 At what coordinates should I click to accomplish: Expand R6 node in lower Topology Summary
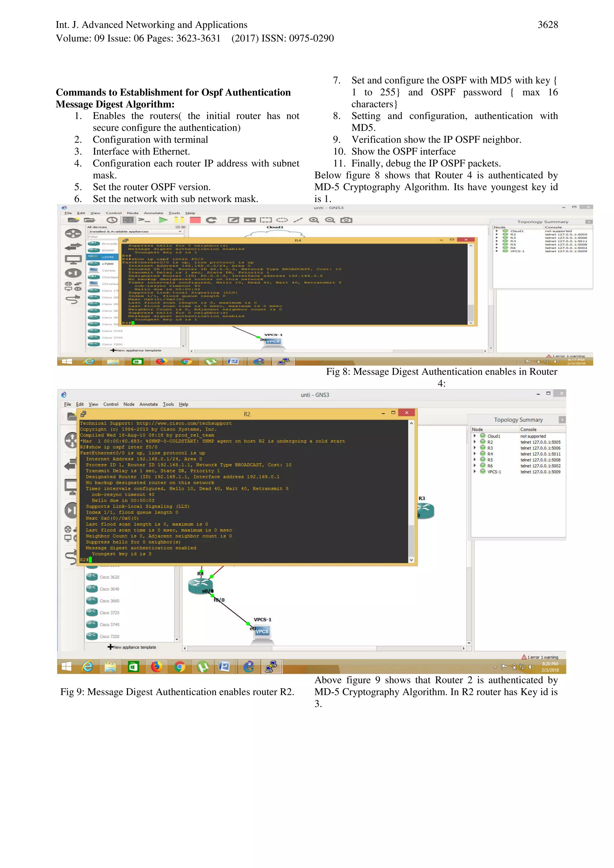click(x=475, y=466)
